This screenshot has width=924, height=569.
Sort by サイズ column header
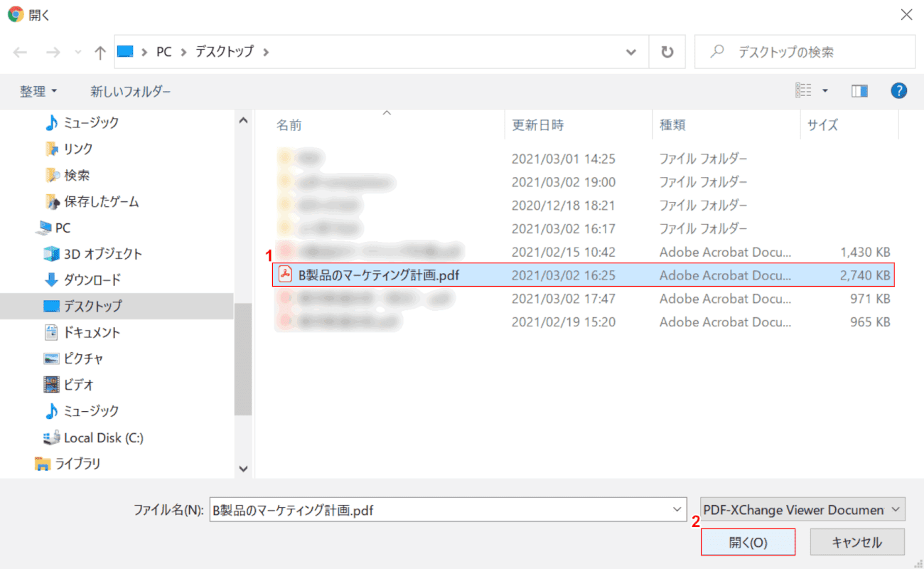coord(822,125)
